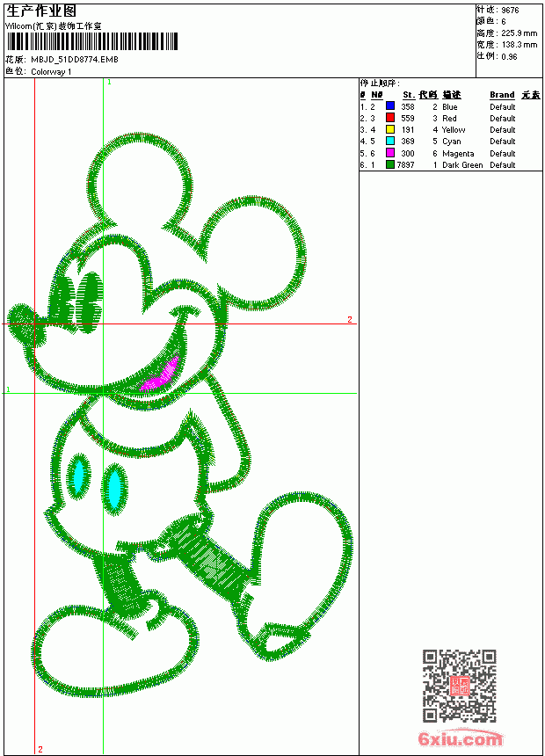Click the stitch count '559' in Red row
Image resolution: width=545 pixels, height=756 pixels.
[408, 118]
